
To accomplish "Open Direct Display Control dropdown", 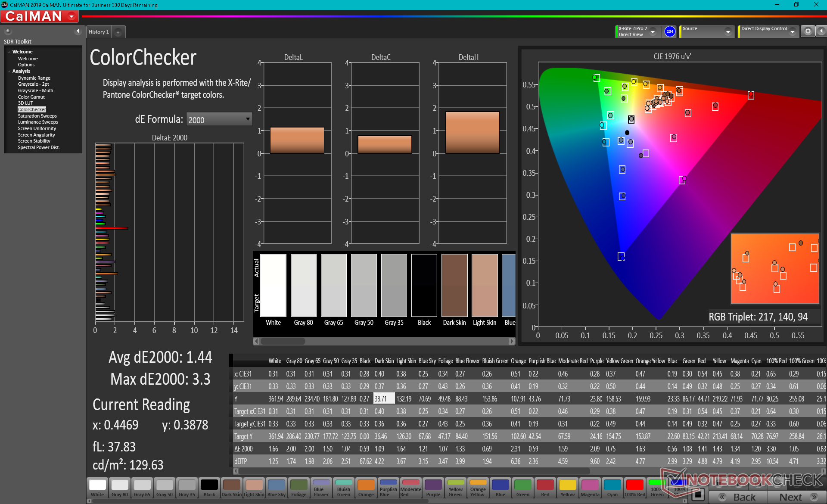I will [x=792, y=31].
